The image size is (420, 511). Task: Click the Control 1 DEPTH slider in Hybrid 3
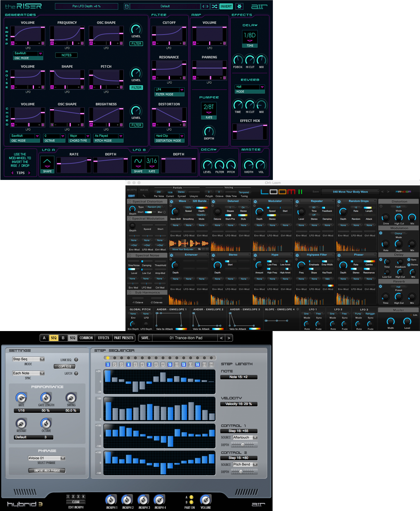pyautogui.click(x=244, y=445)
